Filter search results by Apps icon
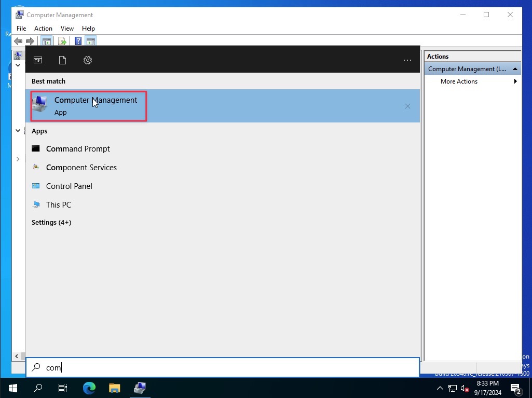Image resolution: width=532 pixels, height=398 pixels. 38,60
